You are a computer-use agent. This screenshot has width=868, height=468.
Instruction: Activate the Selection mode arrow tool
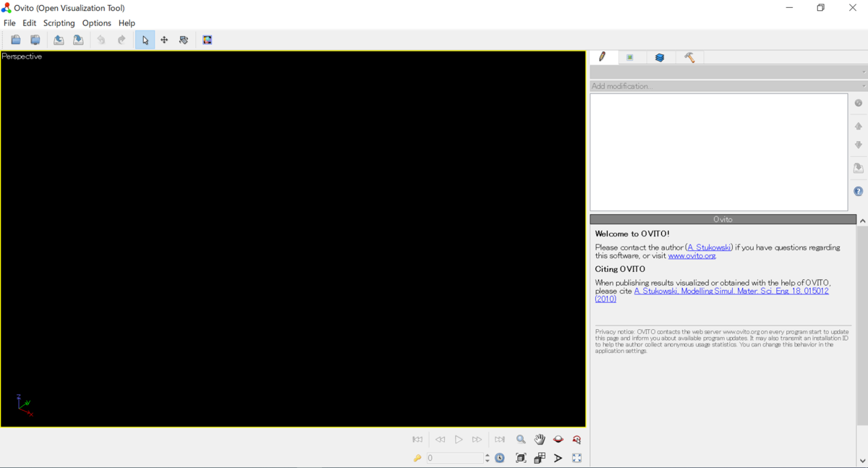(145, 40)
